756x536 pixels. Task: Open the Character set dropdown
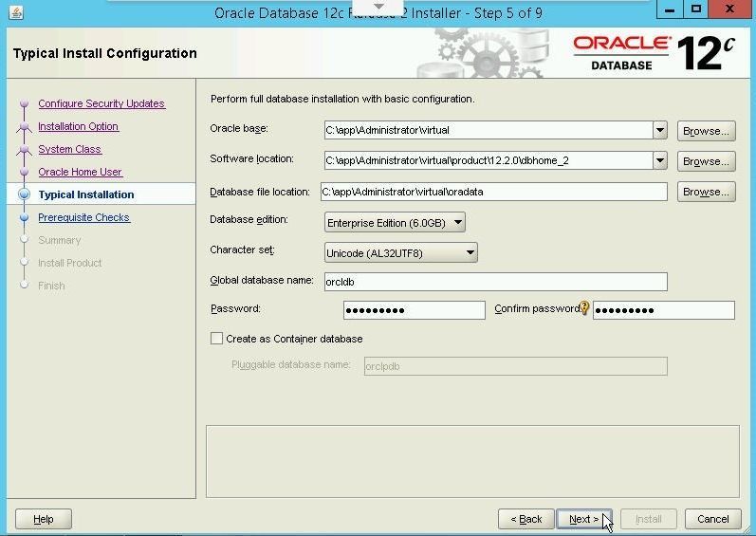click(400, 252)
